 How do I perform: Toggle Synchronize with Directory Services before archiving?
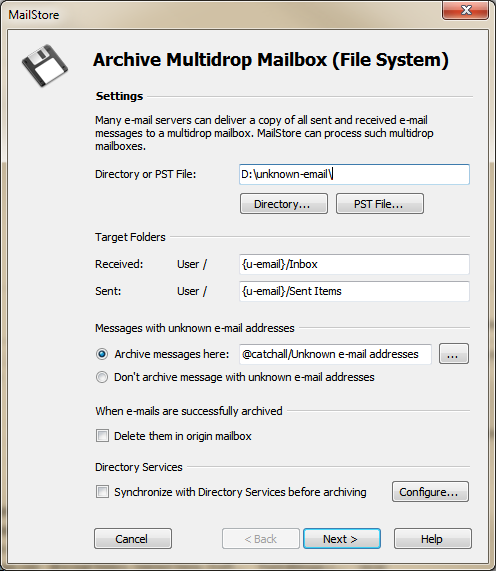tap(102, 492)
